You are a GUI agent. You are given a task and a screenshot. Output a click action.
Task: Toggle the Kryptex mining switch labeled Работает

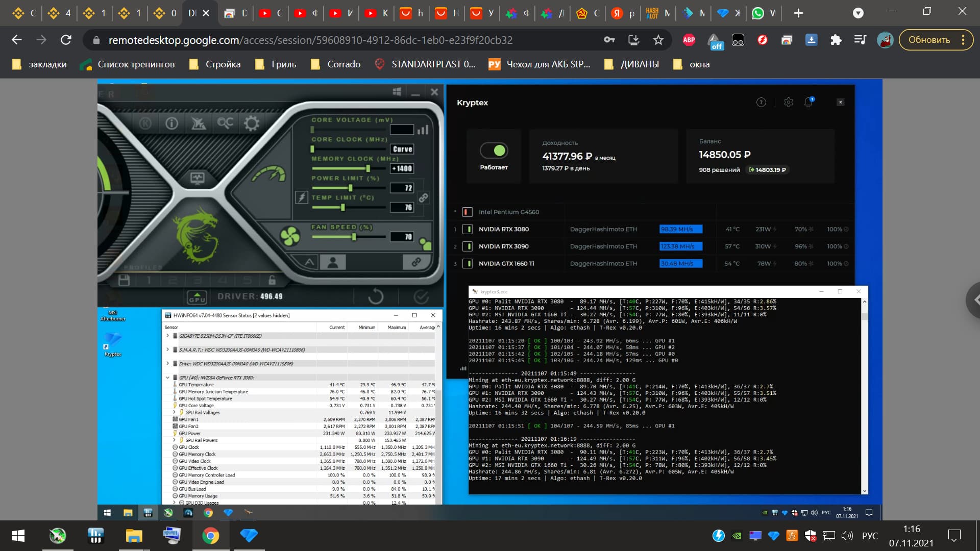point(494,151)
